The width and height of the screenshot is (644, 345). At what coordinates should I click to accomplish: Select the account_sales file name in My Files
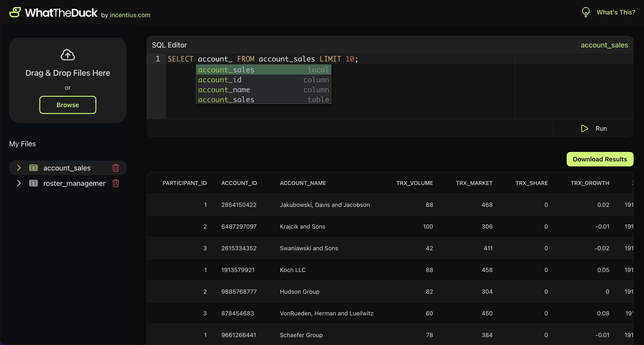pos(67,168)
